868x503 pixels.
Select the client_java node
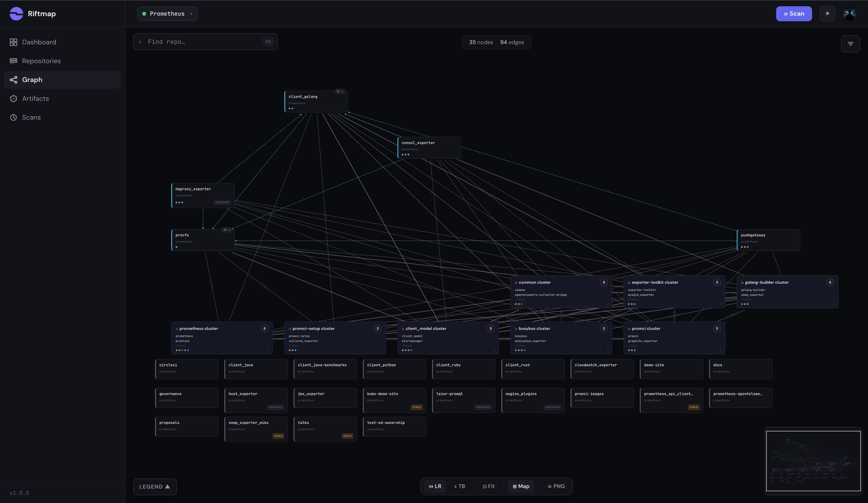[256, 369]
